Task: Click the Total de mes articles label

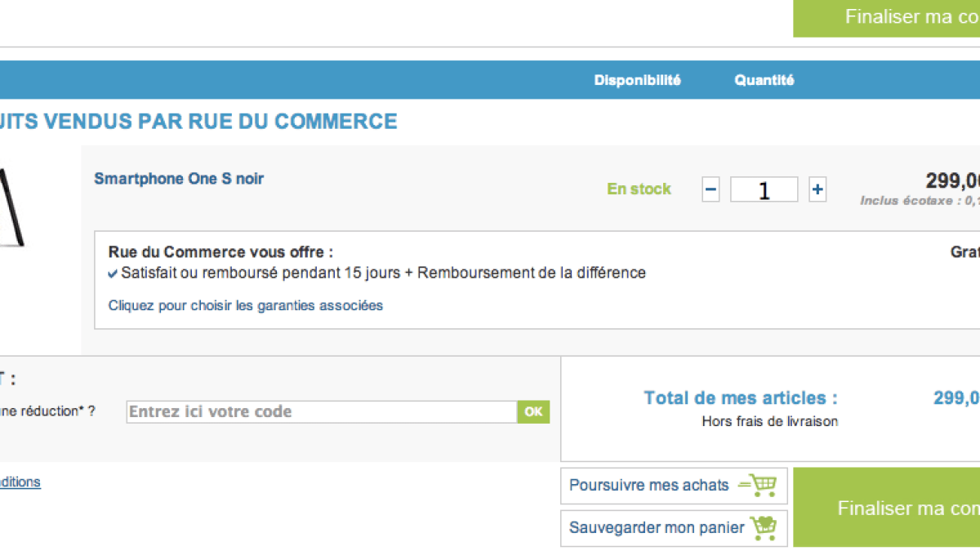Action: pos(740,398)
